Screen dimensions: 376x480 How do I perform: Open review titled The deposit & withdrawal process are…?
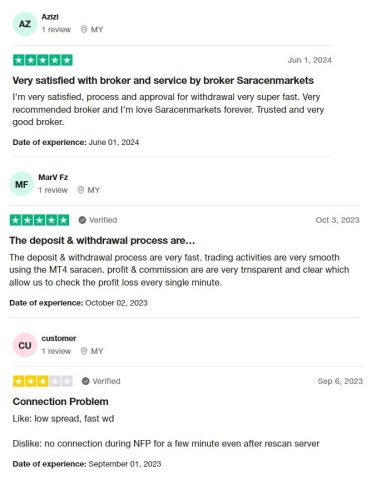[x=102, y=240]
